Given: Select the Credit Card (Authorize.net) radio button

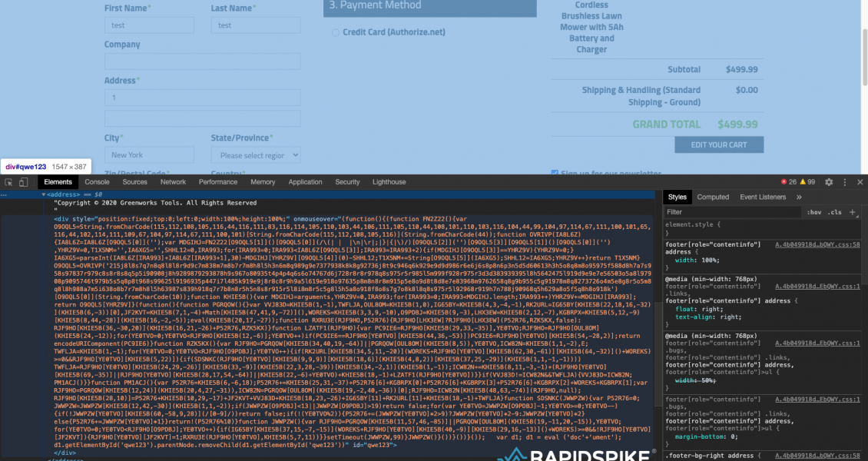Looking at the screenshot, I should pyautogui.click(x=336, y=32).
